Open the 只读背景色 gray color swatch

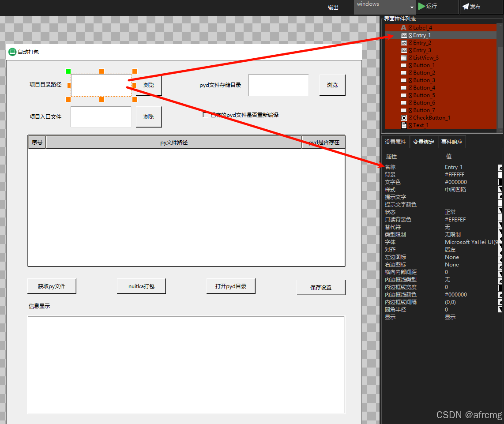(x=500, y=218)
